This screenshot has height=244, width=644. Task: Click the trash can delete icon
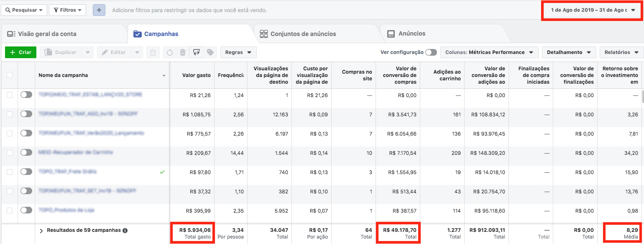tap(183, 52)
